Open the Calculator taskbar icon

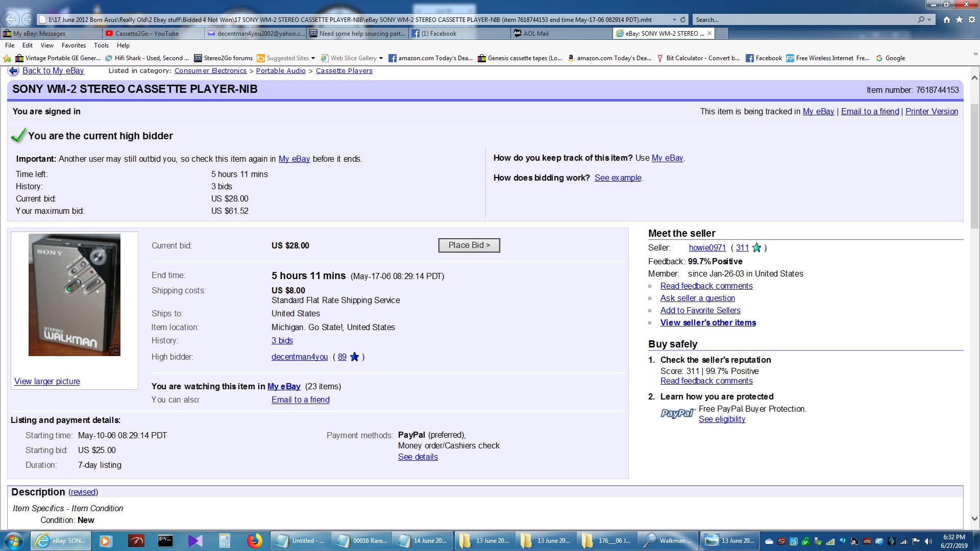225,540
